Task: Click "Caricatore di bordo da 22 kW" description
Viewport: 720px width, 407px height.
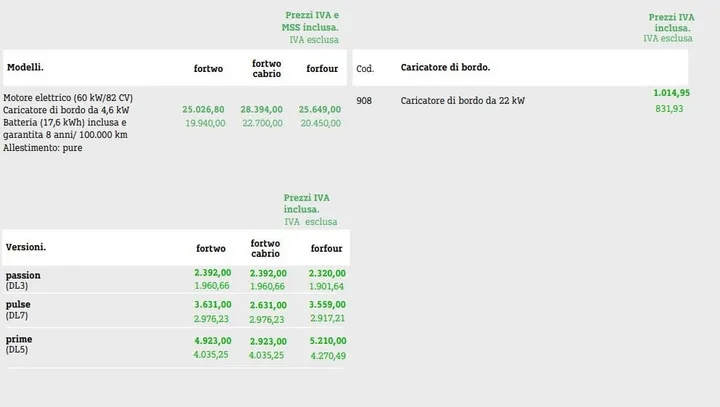Action: tap(463, 101)
